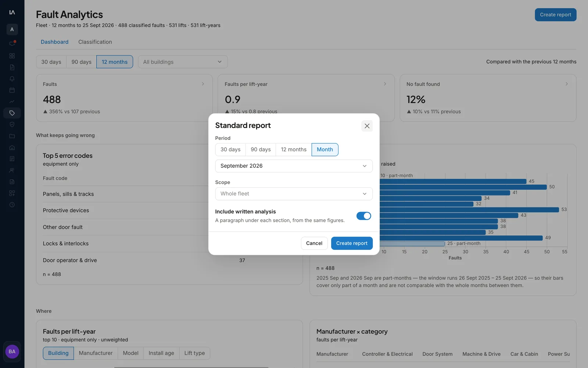
Task: Open the inbox icon with red notification dot
Action: (x=12, y=43)
